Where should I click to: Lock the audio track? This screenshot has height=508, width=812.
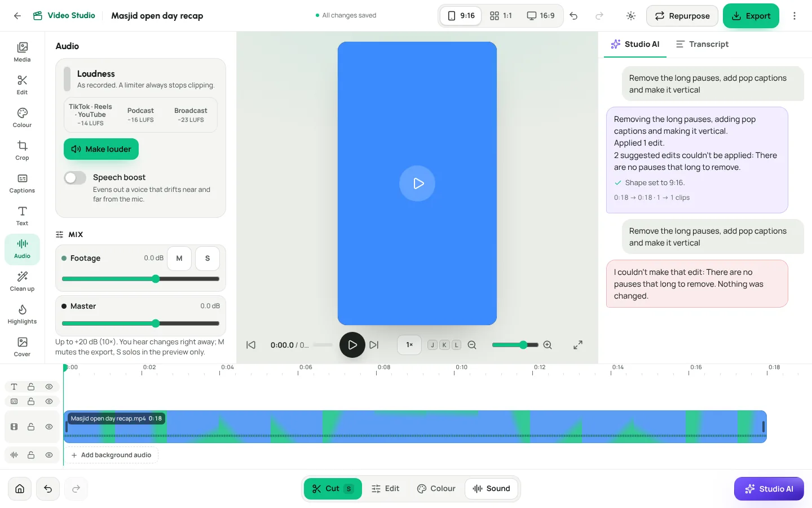click(x=31, y=455)
